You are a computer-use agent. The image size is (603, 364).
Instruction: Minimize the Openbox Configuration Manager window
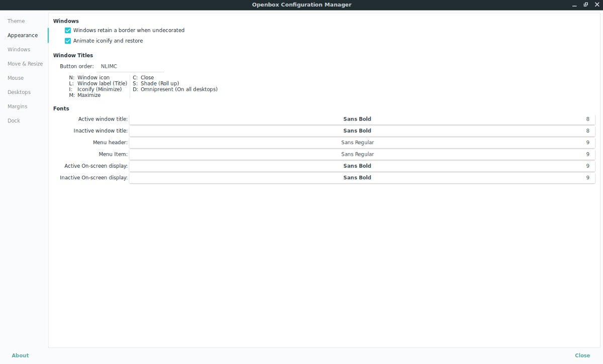(x=574, y=5)
